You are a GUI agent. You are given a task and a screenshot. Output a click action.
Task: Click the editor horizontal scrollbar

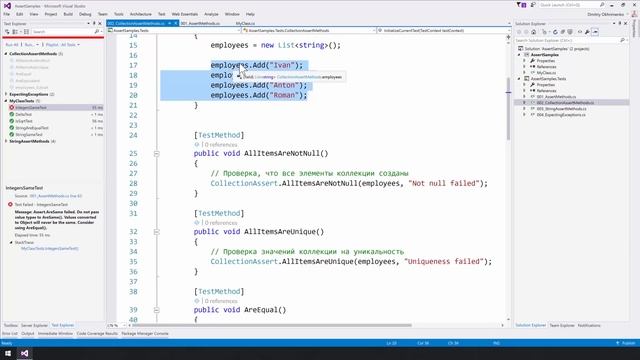click(271, 325)
